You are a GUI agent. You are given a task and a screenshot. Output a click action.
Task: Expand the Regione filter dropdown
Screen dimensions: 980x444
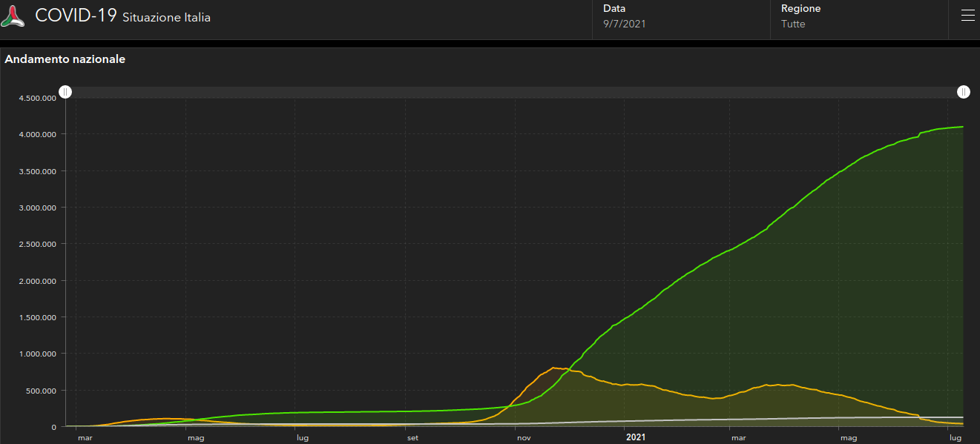point(859,16)
